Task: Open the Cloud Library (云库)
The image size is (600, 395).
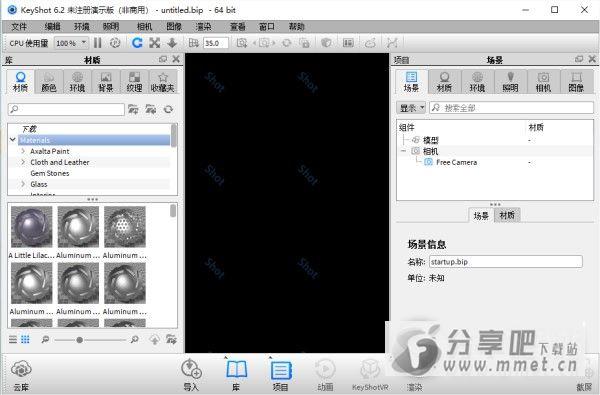Action: click(21, 375)
